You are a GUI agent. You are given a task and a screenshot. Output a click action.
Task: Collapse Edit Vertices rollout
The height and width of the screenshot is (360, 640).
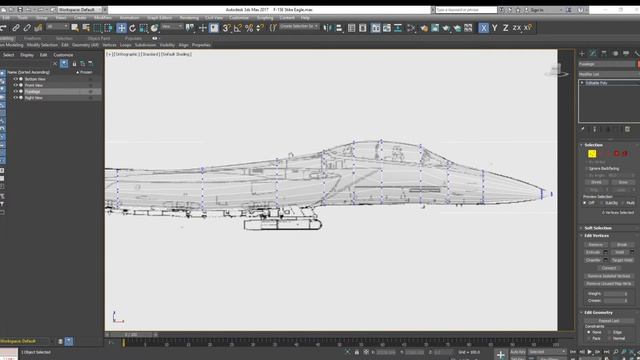[x=596, y=236]
